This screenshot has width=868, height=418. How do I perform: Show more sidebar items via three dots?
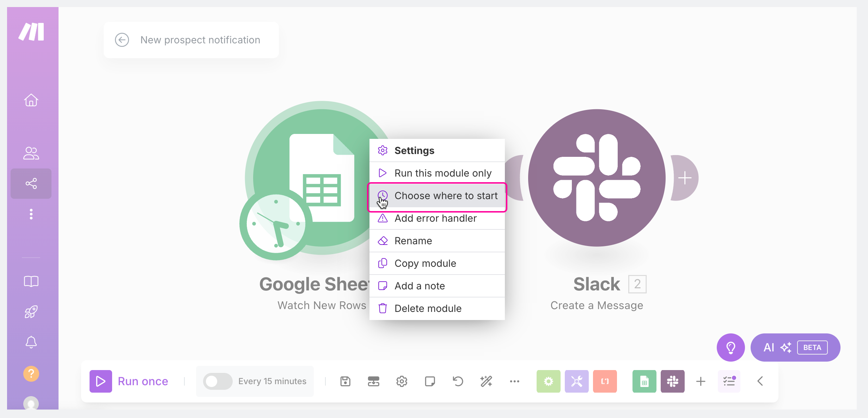coord(31,214)
